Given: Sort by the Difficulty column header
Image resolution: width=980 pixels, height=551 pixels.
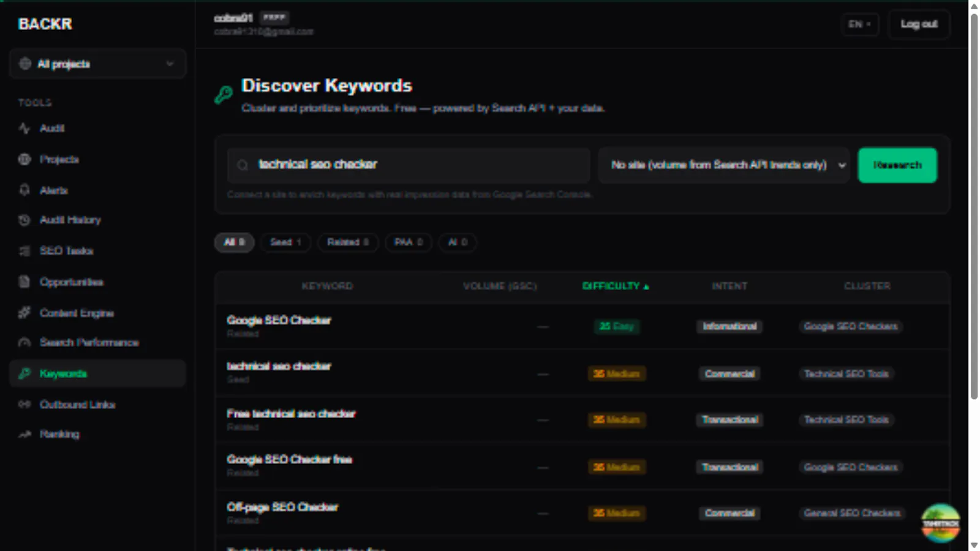Looking at the screenshot, I should 616,286.
